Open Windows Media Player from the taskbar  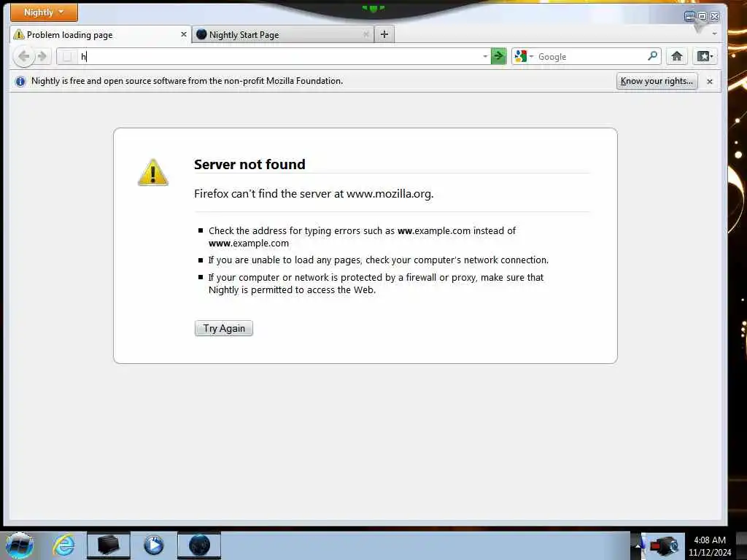coord(153,545)
